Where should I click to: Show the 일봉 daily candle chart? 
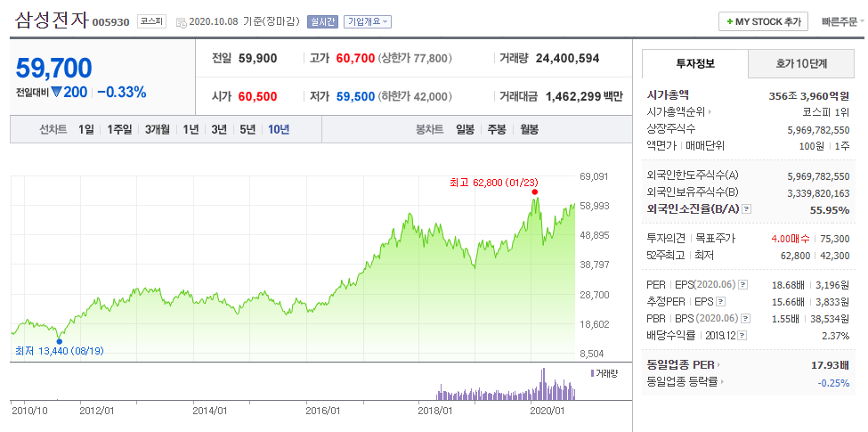(465, 130)
